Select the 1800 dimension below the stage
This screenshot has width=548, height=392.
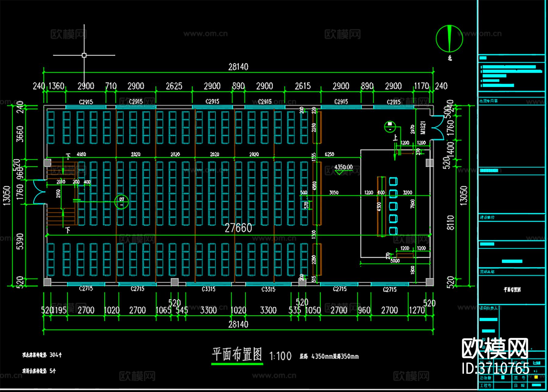tap(413, 270)
